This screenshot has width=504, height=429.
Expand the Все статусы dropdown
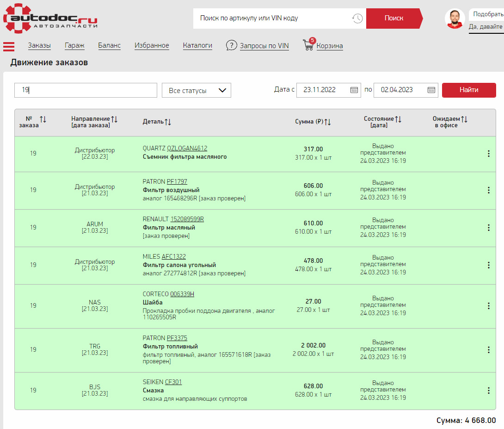click(x=197, y=90)
